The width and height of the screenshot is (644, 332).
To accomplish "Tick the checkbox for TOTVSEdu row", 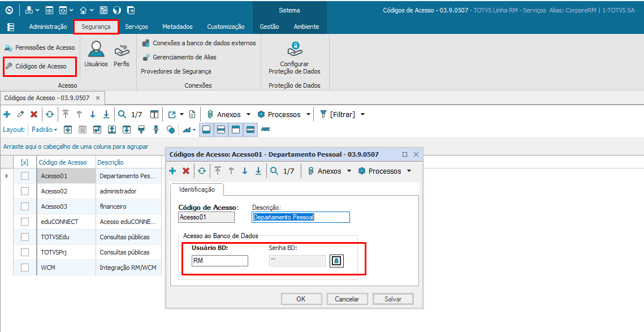I will pos(25,236).
